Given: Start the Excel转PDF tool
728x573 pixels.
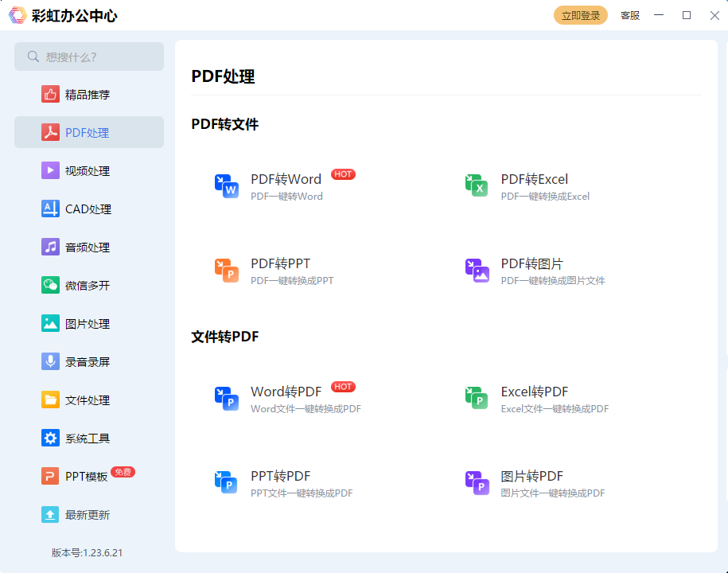Looking at the screenshot, I should coord(535,392).
